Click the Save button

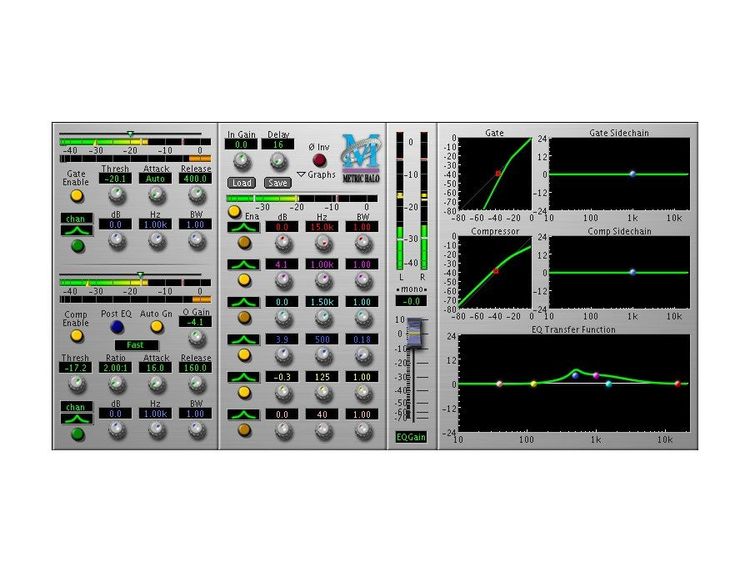[x=278, y=183]
